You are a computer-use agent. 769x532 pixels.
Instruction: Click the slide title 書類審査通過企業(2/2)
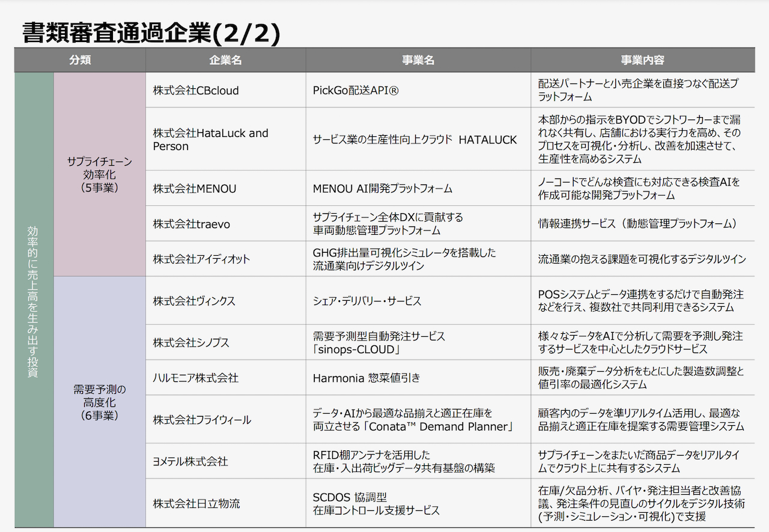pyautogui.click(x=151, y=33)
